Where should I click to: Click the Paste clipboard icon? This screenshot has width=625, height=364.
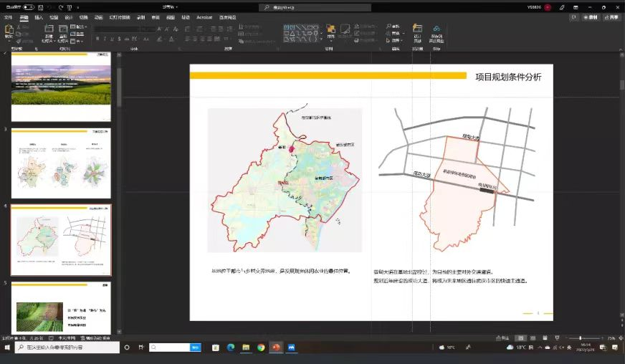9,30
